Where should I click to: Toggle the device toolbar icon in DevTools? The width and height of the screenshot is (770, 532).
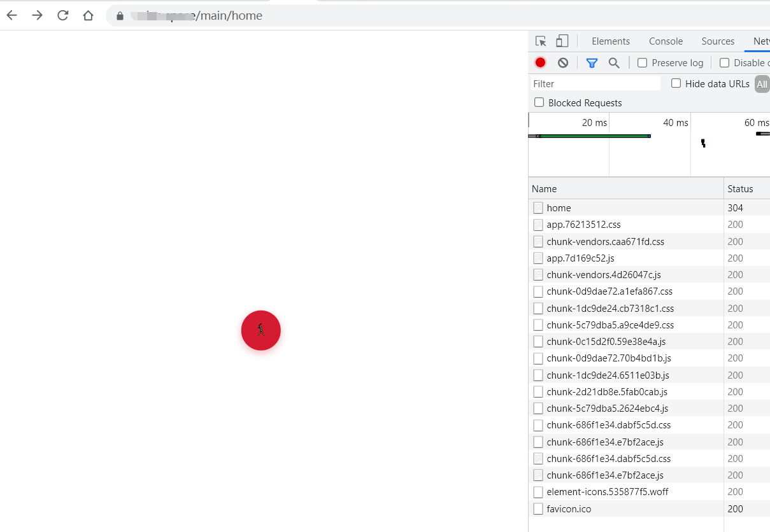coord(562,41)
